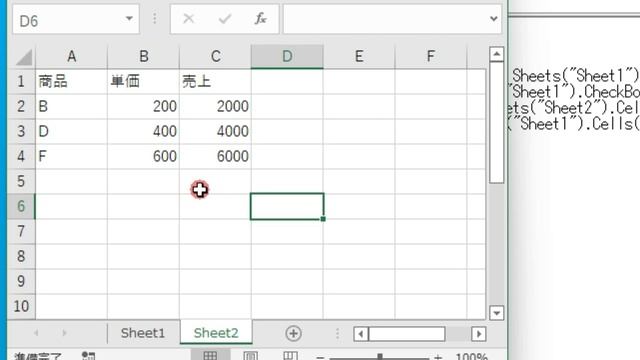Viewport: 640px width, 360px height.
Task: Click the zoom slider handle
Action: (380, 357)
